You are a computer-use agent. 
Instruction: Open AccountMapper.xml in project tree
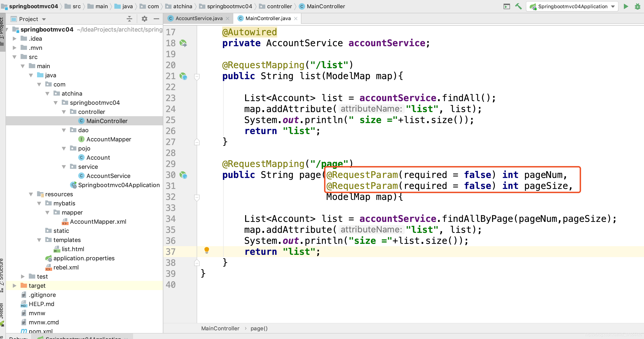(98, 221)
